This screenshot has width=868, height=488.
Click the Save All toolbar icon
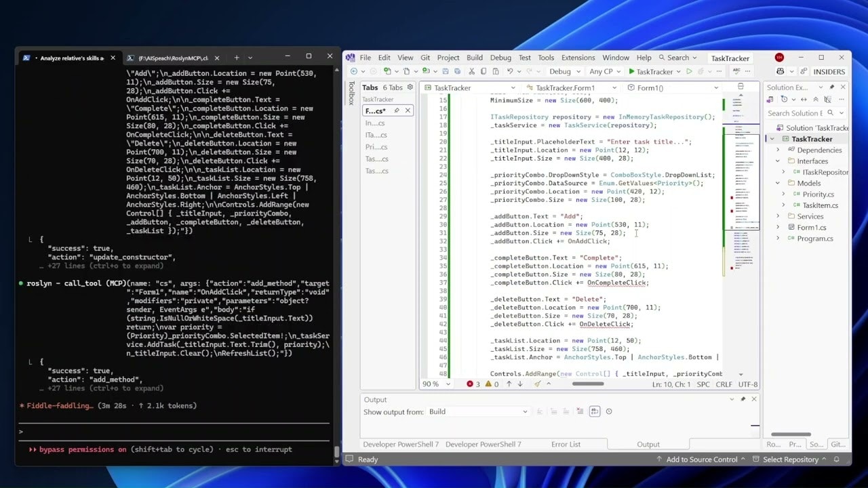point(457,71)
